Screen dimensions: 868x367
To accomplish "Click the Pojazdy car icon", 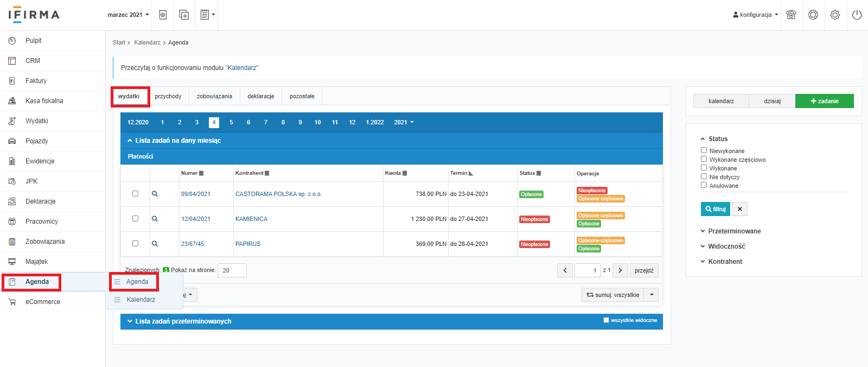I will click(x=12, y=141).
